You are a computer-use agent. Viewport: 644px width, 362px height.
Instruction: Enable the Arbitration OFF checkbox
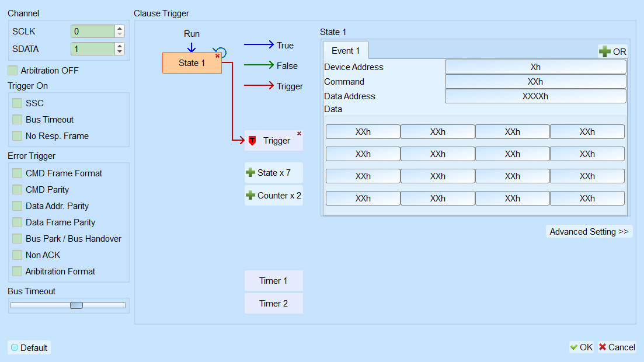tap(13, 70)
